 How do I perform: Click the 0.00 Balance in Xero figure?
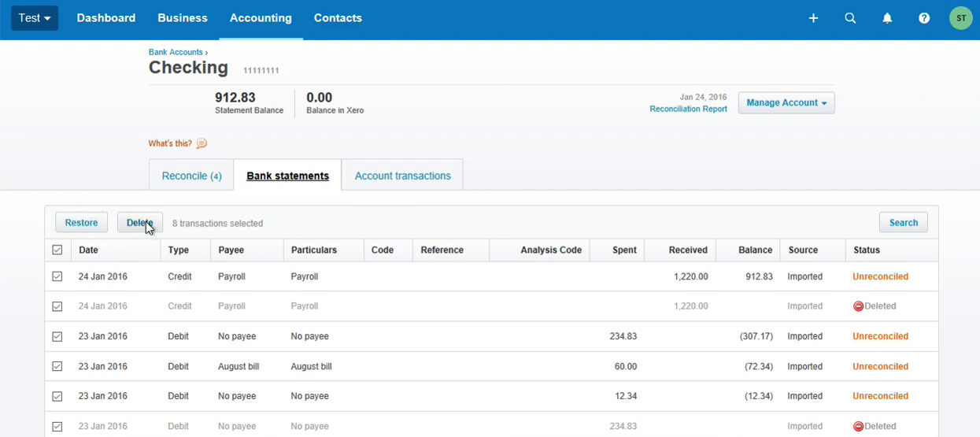[320, 98]
